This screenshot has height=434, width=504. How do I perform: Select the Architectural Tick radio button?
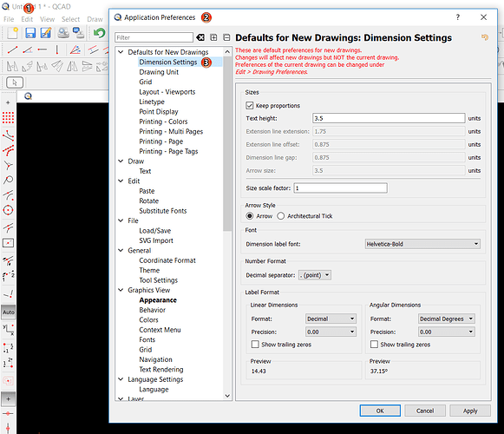(280, 216)
